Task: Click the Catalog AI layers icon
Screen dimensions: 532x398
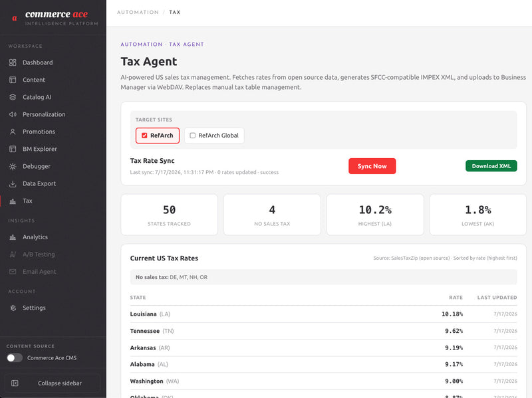Action: [13, 97]
